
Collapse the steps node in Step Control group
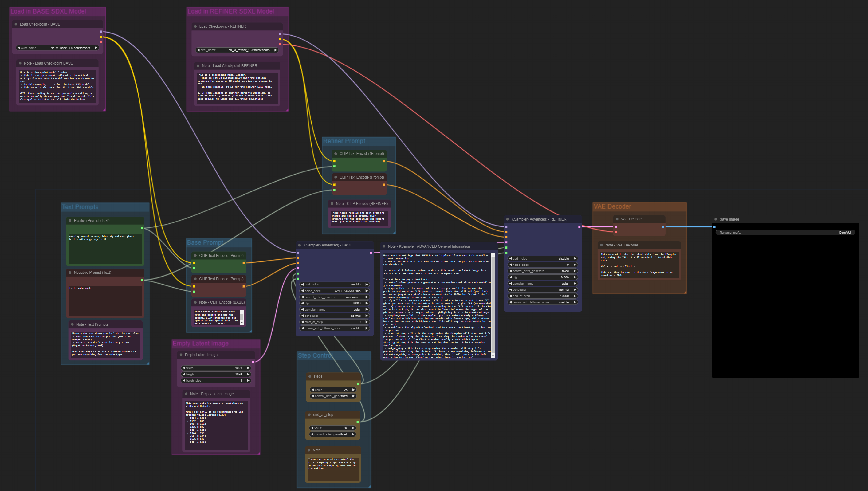pyautogui.click(x=310, y=376)
